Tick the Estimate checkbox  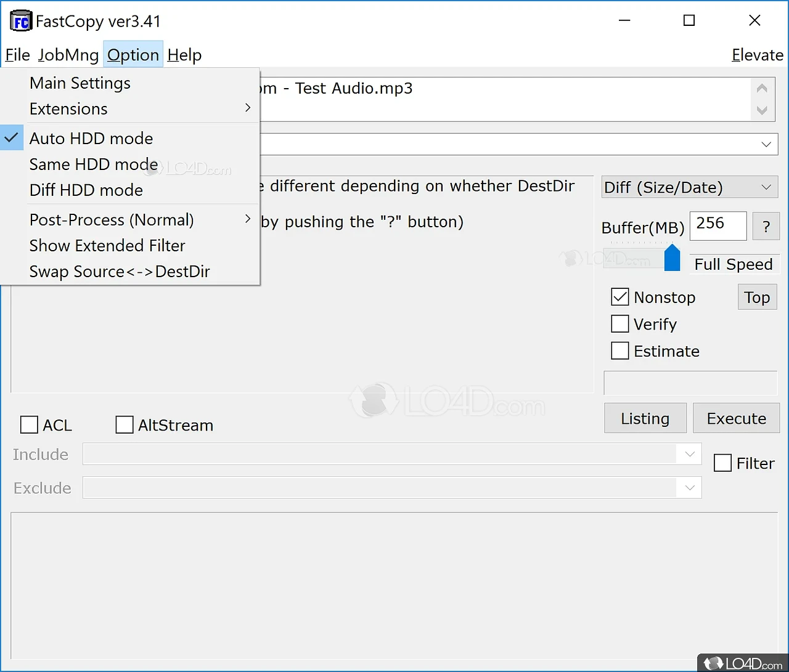(x=620, y=351)
